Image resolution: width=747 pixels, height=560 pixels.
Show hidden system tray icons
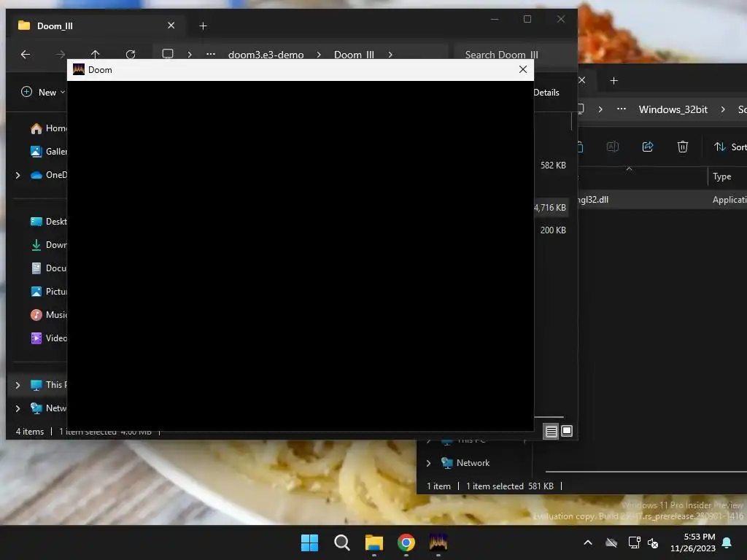point(588,542)
